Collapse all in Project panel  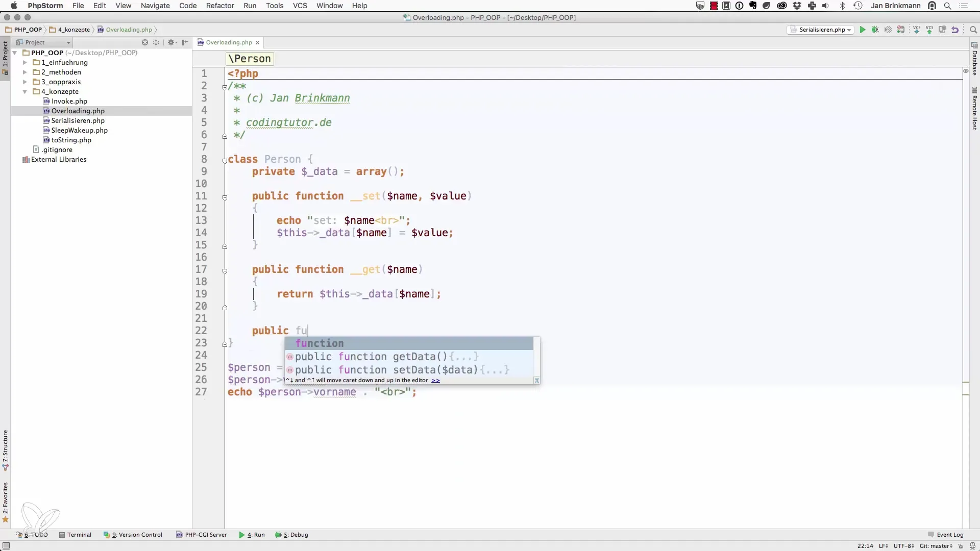coord(156,42)
